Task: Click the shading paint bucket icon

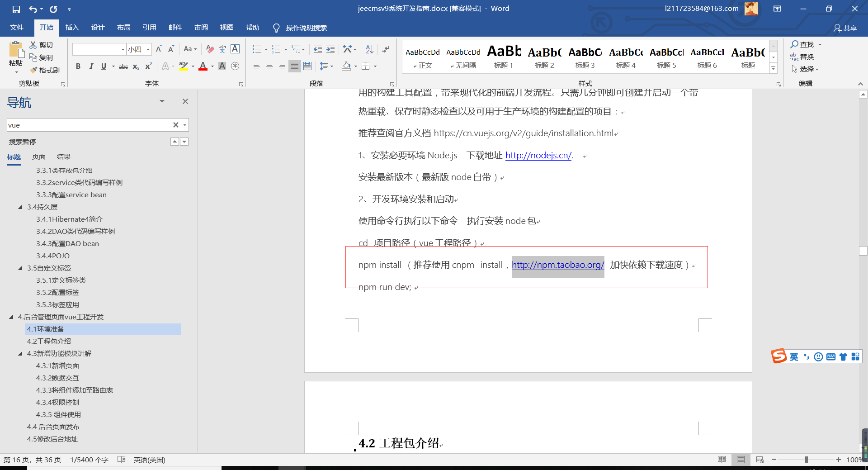Action: [x=346, y=66]
